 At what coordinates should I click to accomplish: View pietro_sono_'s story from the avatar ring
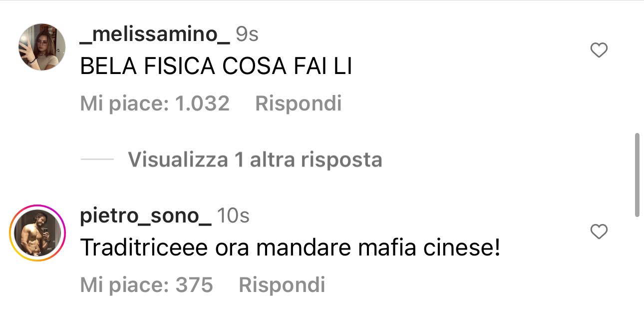(x=38, y=233)
